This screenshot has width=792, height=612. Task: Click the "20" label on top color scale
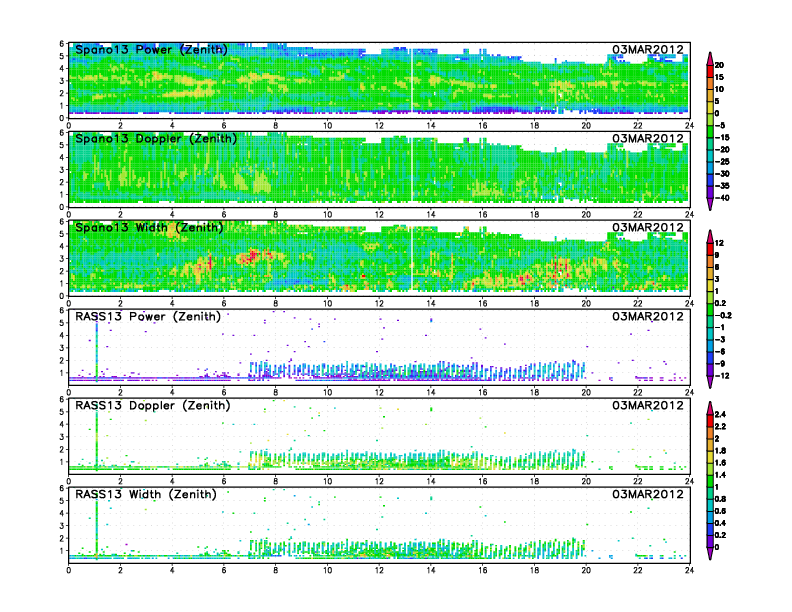pyautogui.click(x=720, y=65)
